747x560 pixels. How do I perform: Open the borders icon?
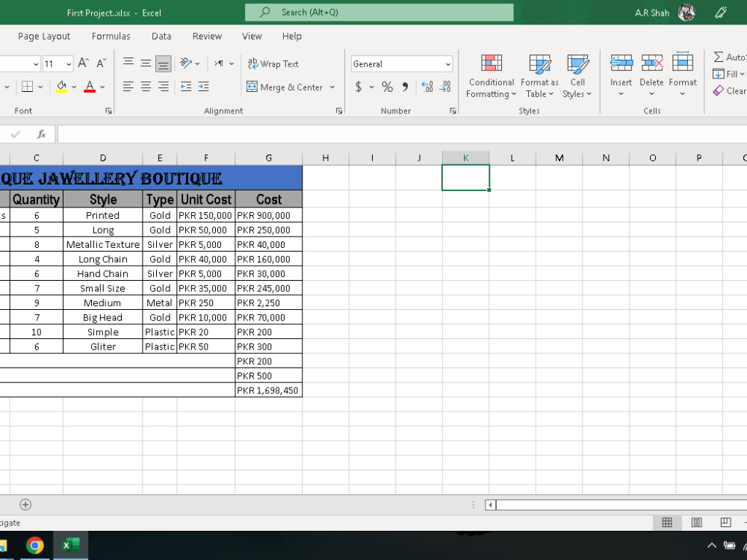pyautogui.click(x=28, y=87)
